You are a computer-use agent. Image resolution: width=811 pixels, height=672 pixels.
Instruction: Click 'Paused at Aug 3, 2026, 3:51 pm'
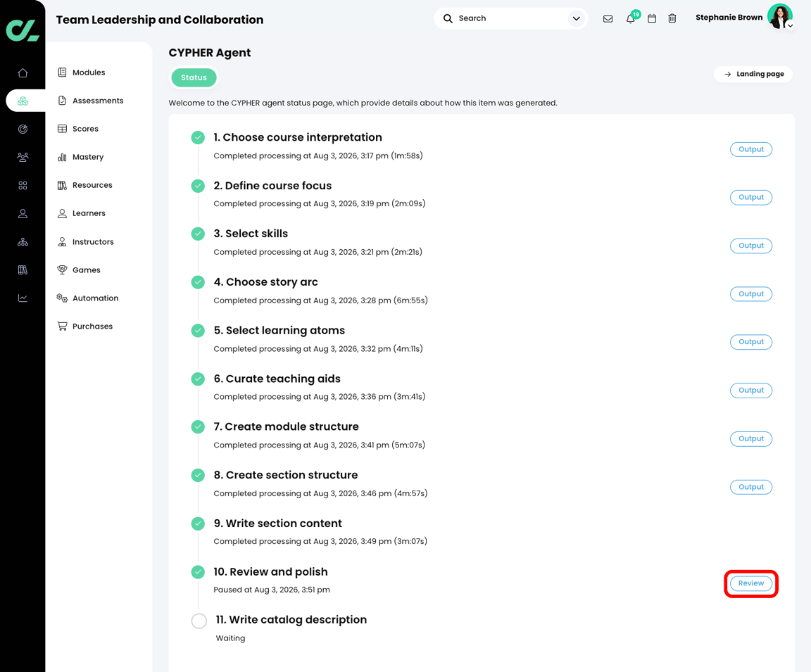pos(272,590)
